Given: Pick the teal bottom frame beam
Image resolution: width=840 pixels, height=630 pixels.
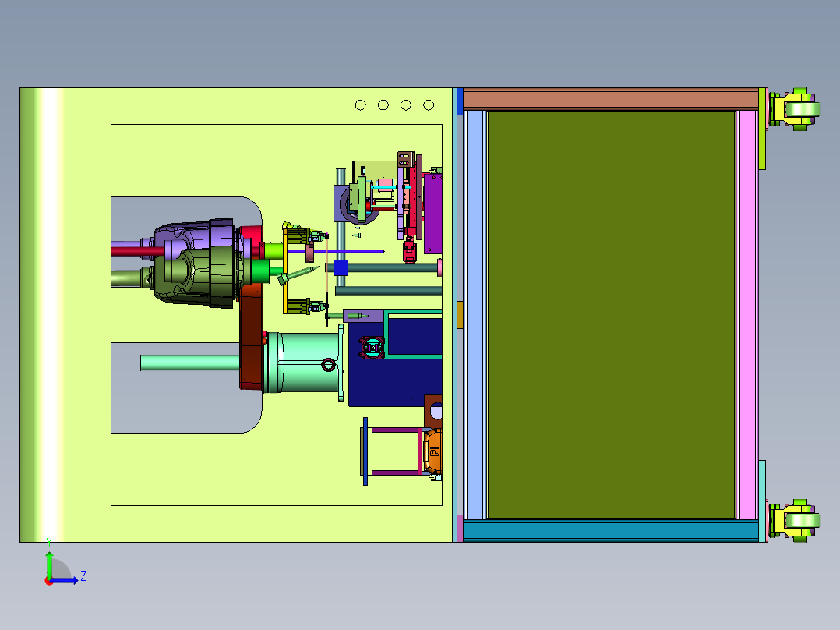Looking at the screenshot, I should pyautogui.click(x=611, y=530).
